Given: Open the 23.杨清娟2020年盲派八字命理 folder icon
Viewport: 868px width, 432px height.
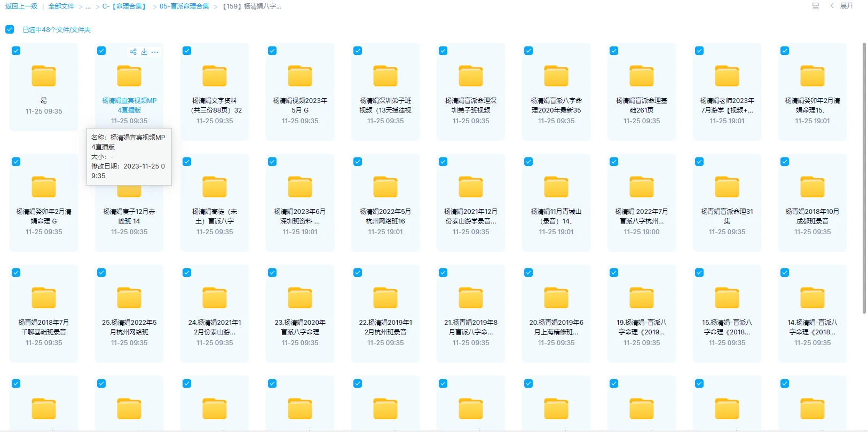Looking at the screenshot, I should pos(300,298).
